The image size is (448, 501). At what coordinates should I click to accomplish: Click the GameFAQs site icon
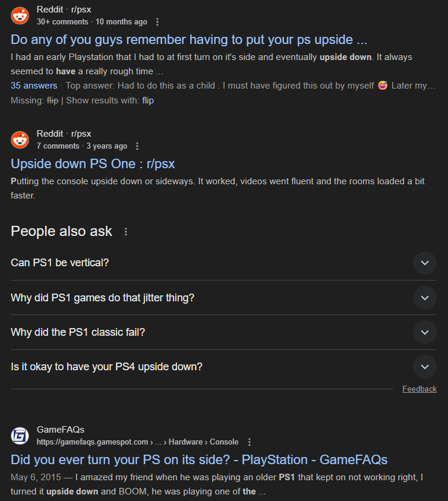(20, 436)
